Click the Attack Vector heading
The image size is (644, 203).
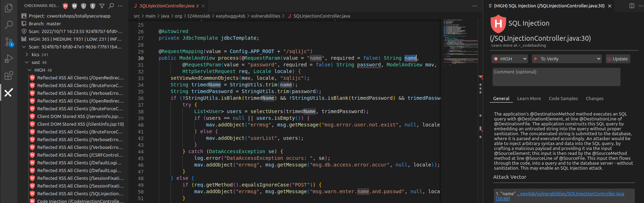pos(509,177)
